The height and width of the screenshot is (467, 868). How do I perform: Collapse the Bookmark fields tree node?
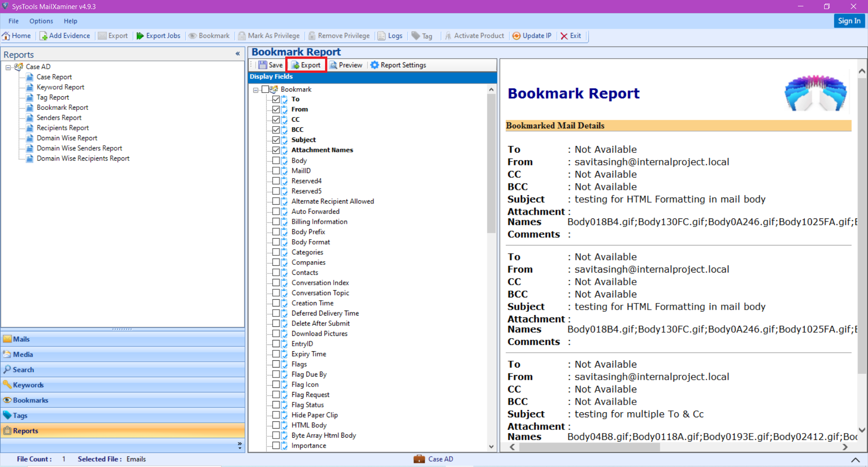tap(256, 90)
